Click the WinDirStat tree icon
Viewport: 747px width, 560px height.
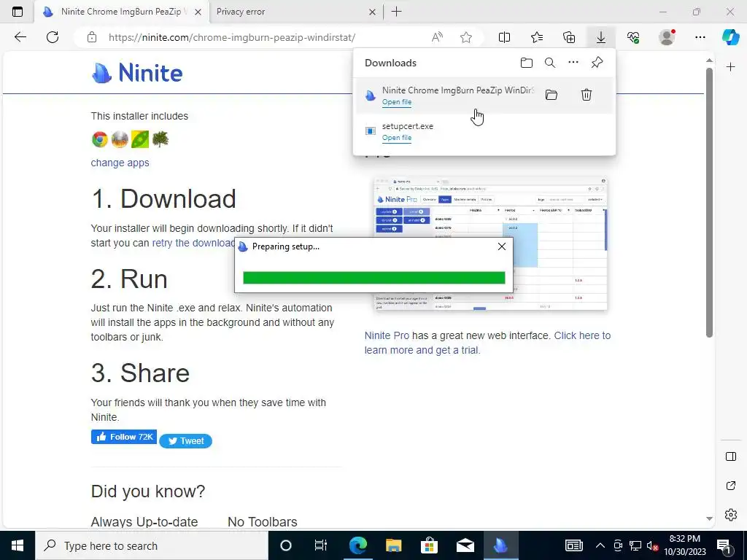[160, 139]
